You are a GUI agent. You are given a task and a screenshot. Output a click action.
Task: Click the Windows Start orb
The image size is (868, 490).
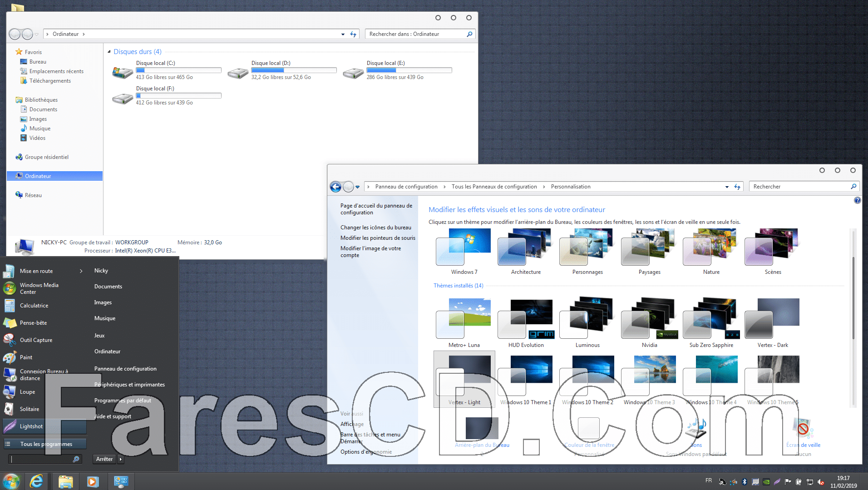[x=11, y=481]
